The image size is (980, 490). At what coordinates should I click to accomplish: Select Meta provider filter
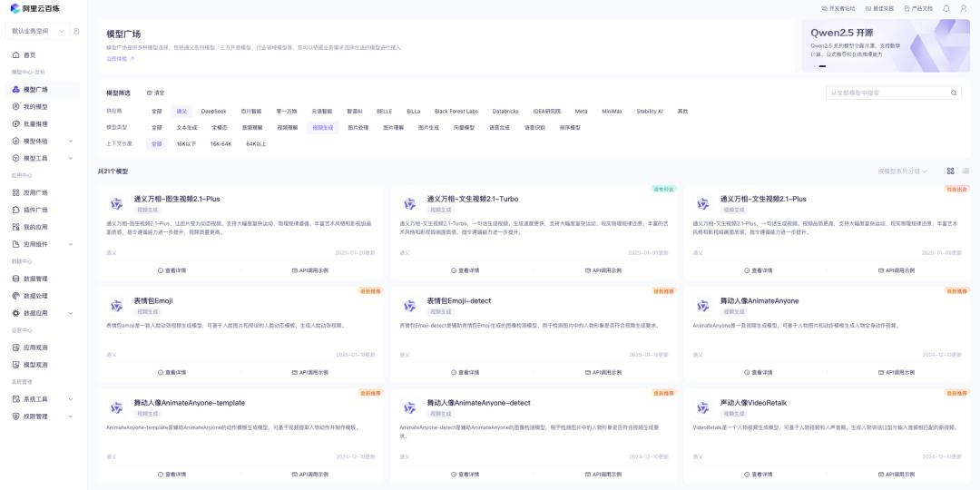point(582,112)
